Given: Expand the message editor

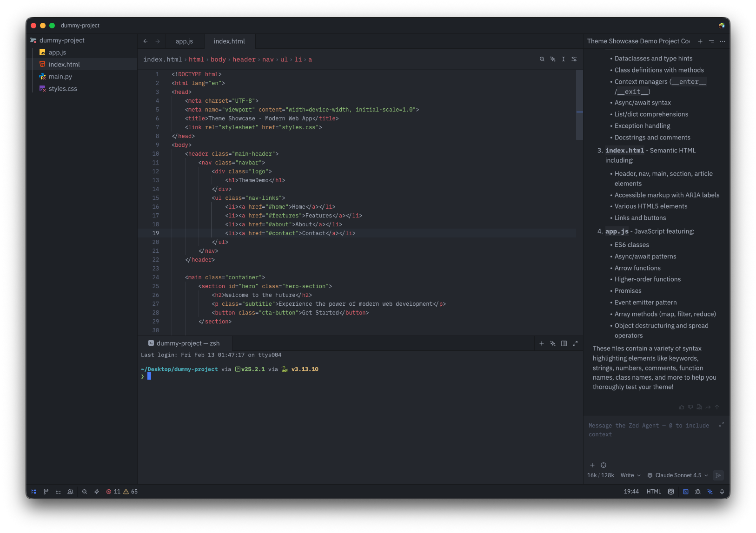Looking at the screenshot, I should click(x=722, y=424).
